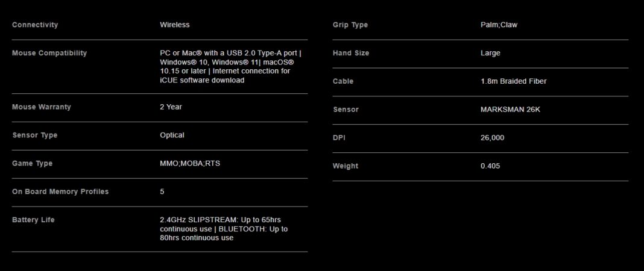The image size is (644, 271).
Task: Click the Mouse Warranty label
Action: [42, 107]
